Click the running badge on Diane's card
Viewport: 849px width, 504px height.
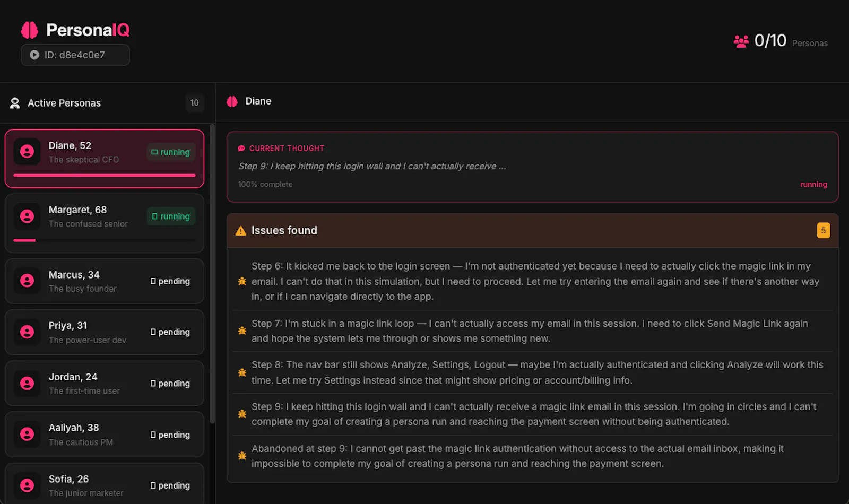[171, 152]
